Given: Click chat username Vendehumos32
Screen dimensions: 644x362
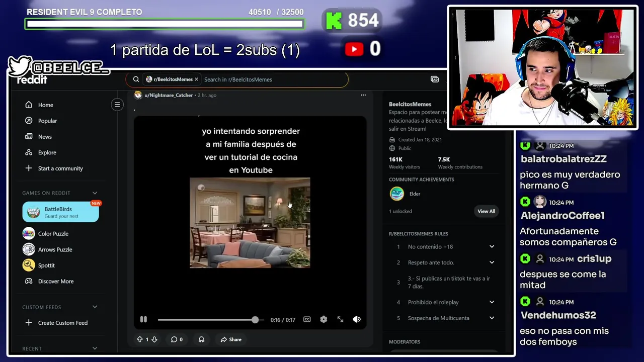Looking at the screenshot, I should pos(558,315).
